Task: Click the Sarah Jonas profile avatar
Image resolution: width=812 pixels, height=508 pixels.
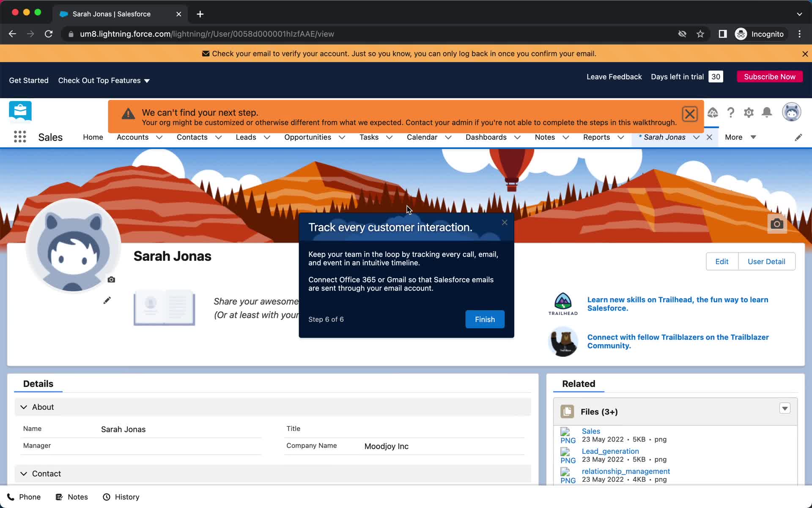Action: click(73, 246)
